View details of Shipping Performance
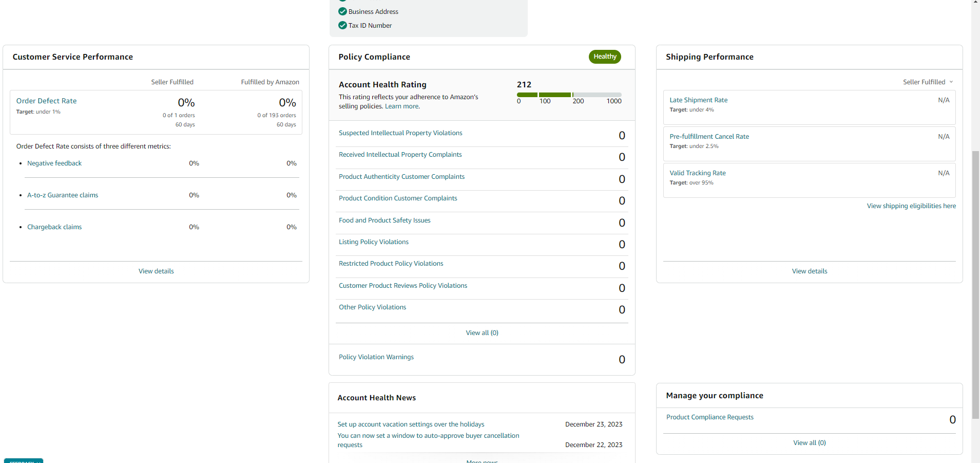This screenshot has height=463, width=980. point(810,271)
